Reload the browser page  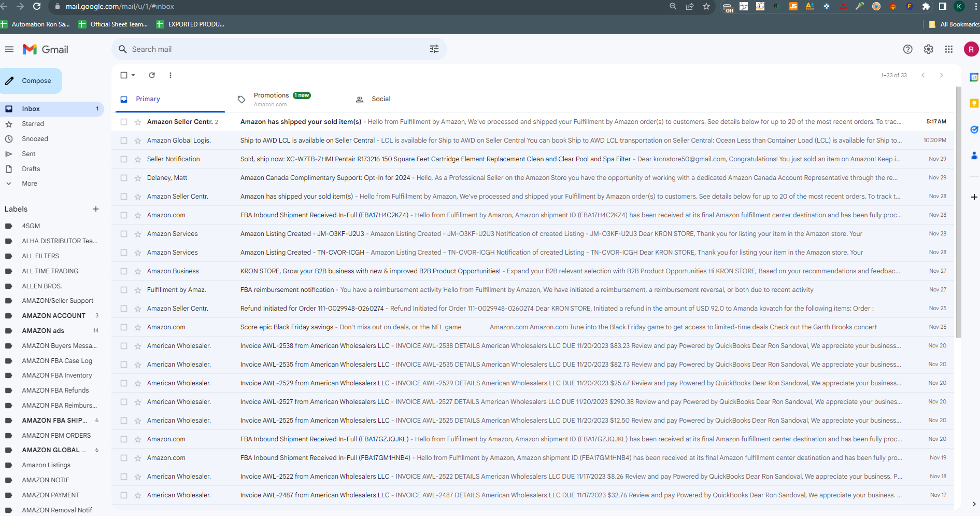[x=37, y=6]
